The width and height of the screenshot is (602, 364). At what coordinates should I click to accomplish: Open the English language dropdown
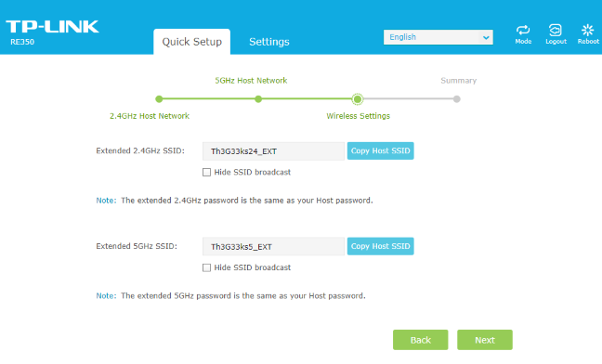(x=438, y=37)
